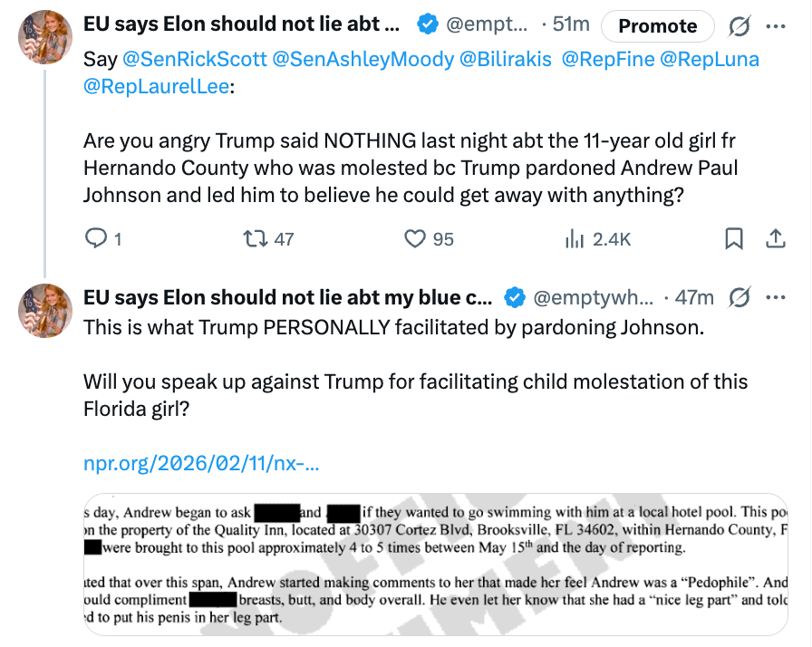Share the first tweet
The height and width of the screenshot is (647, 812).
(x=776, y=238)
